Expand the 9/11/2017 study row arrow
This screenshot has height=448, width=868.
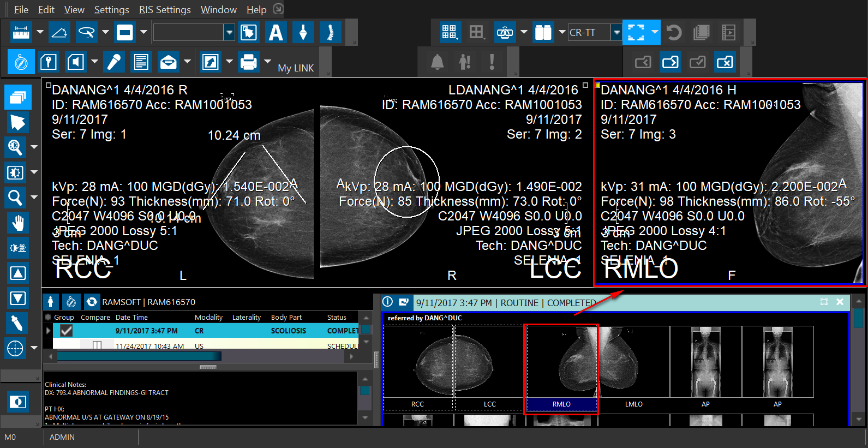[x=48, y=331]
